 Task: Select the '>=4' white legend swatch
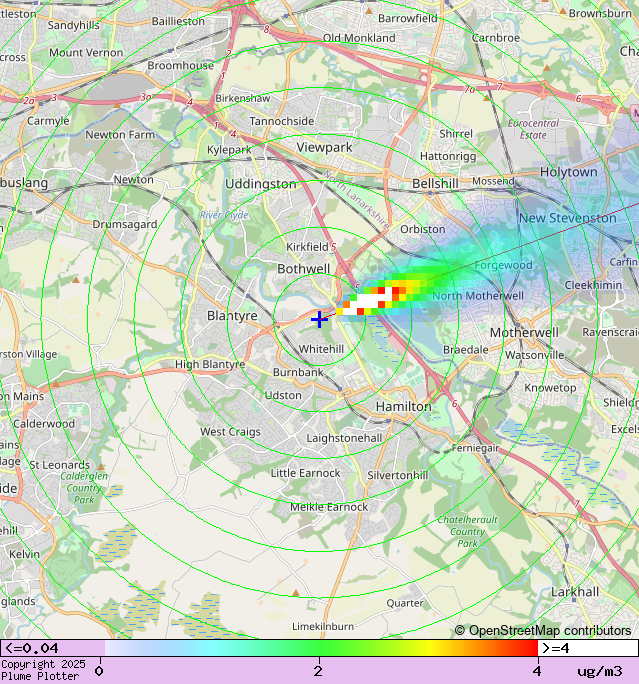(x=588, y=648)
